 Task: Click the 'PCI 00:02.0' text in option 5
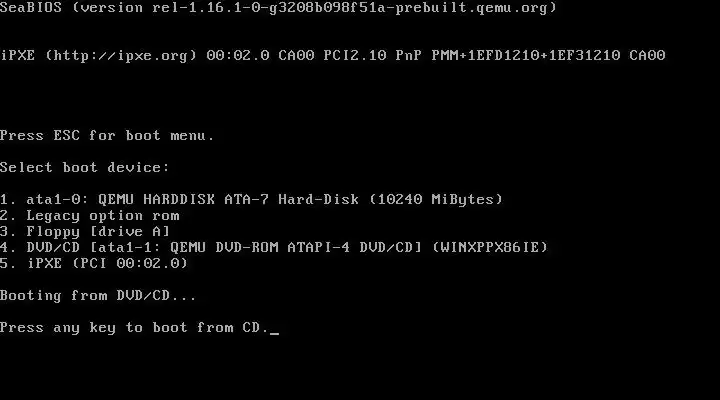pos(130,263)
